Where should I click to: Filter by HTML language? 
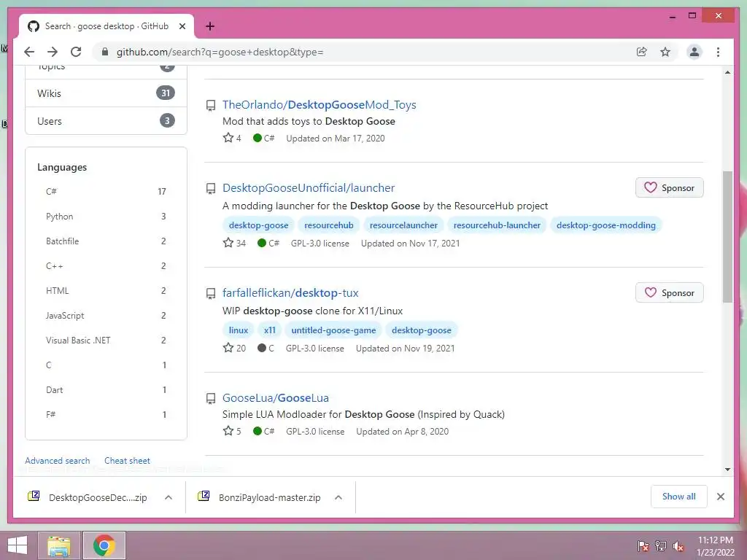(x=106, y=290)
